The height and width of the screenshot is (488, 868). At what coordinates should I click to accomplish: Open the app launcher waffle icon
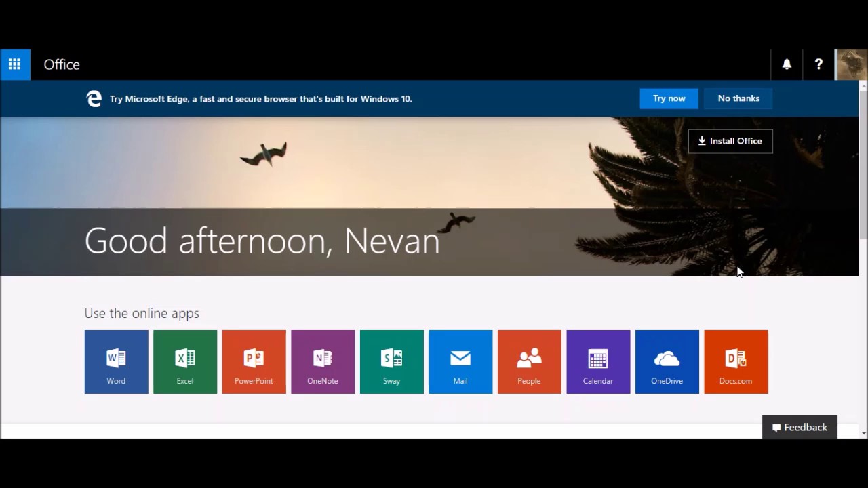tap(15, 64)
